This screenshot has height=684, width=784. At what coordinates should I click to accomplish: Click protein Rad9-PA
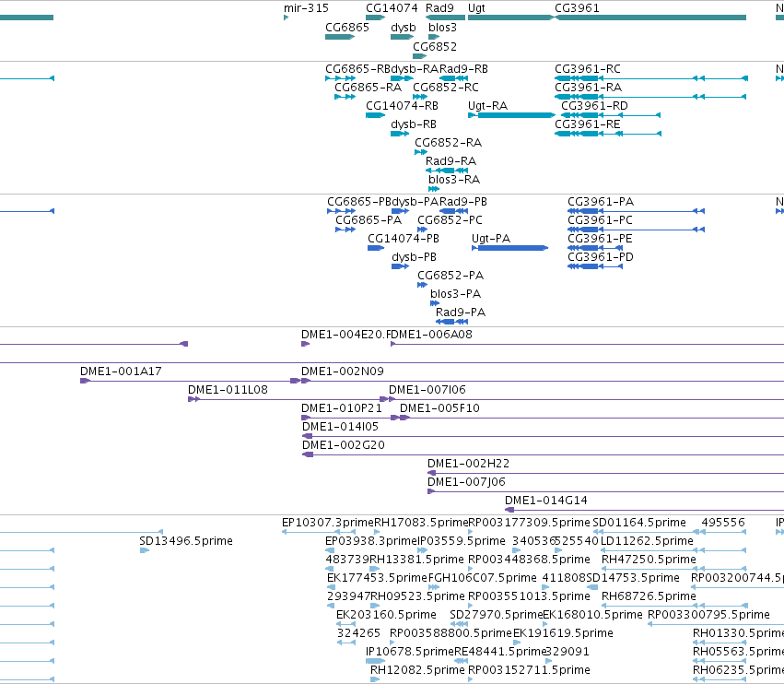pyautogui.click(x=461, y=313)
